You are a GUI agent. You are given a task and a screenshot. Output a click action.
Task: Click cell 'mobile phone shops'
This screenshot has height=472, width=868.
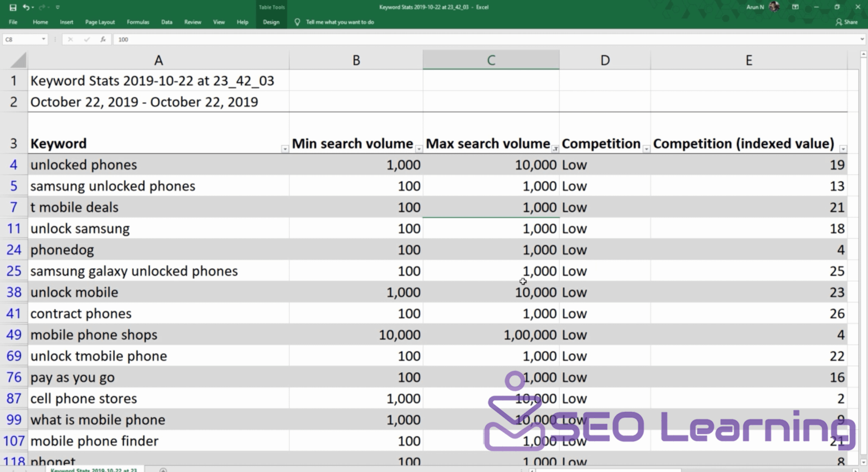[158, 335]
